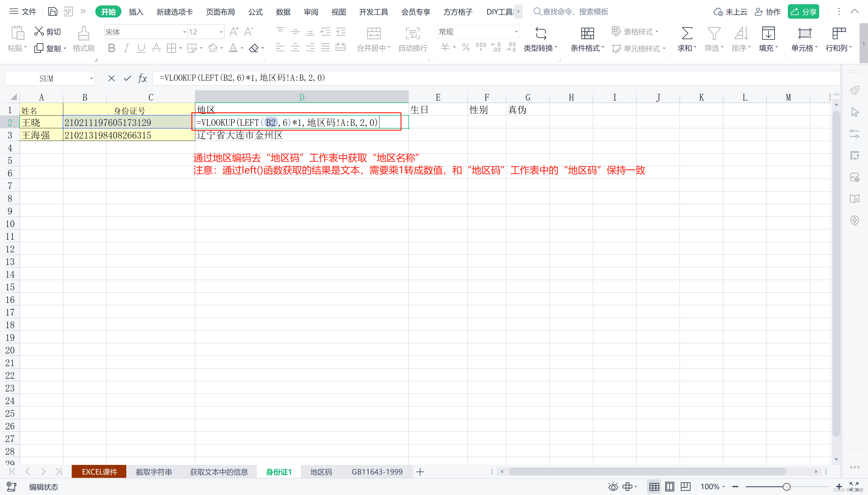Viewport: 868px width, 495px height.
Task: Click the green 分享 share button
Action: pyautogui.click(x=803, y=12)
